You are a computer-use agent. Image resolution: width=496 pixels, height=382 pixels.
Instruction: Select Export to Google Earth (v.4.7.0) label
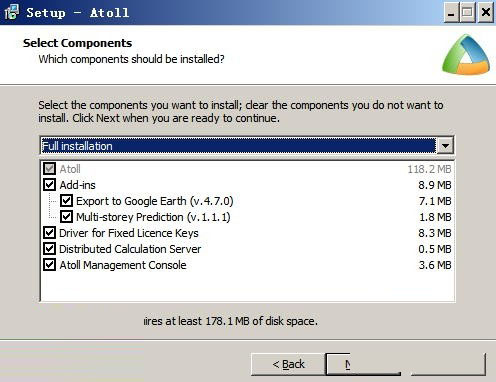(x=155, y=201)
